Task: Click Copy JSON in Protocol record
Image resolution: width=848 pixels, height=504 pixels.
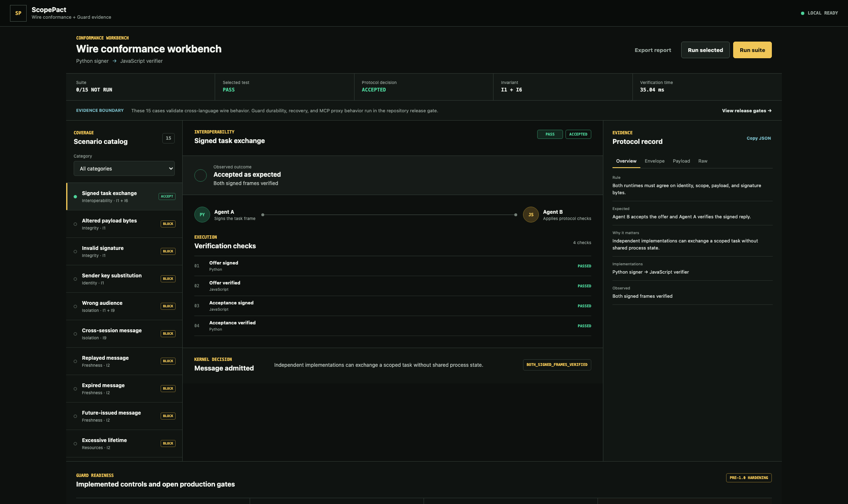Action: tap(759, 138)
